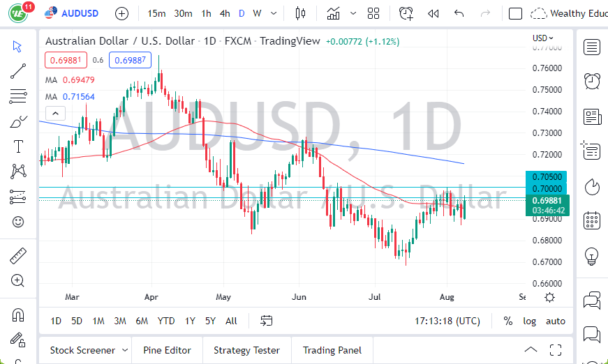Expand the time interval dropdown chevron

click(x=273, y=13)
